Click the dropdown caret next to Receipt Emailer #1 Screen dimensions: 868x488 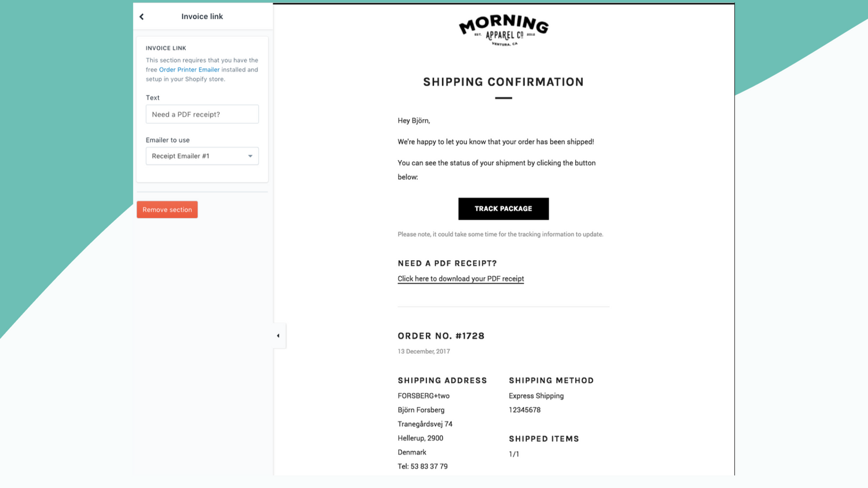click(249, 156)
